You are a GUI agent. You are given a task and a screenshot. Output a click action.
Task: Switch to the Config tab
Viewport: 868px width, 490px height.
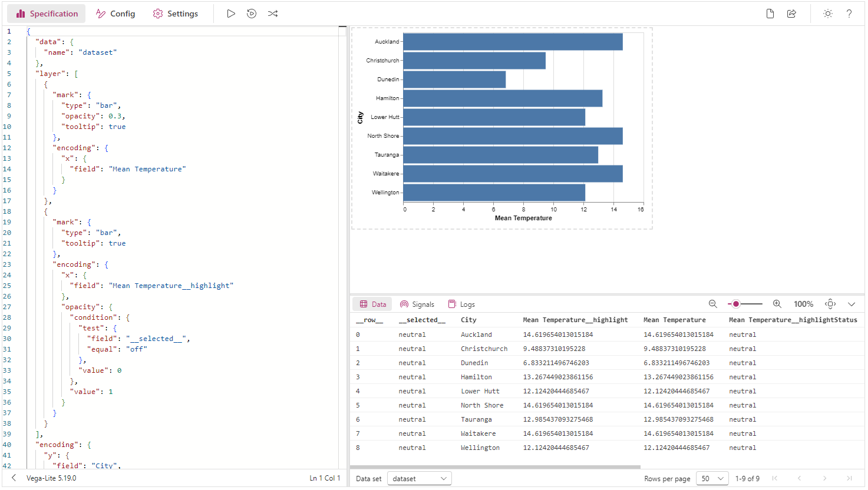115,14
